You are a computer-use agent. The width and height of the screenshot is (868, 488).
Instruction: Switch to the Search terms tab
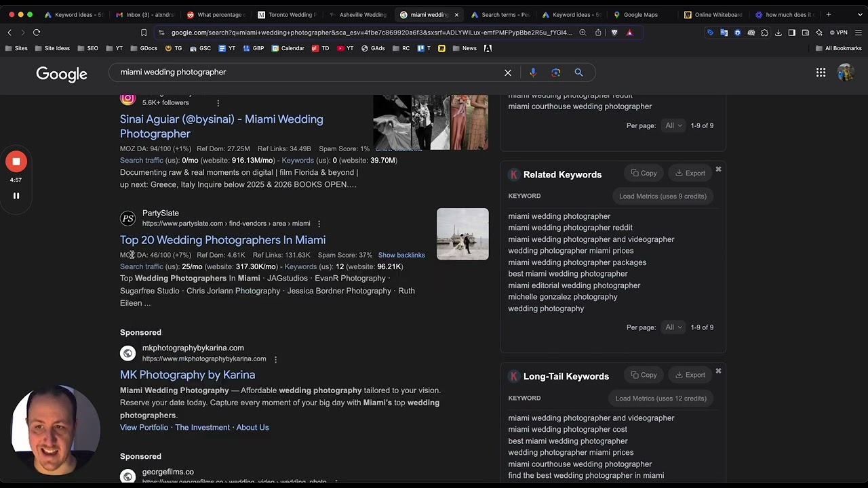pyautogui.click(x=500, y=14)
